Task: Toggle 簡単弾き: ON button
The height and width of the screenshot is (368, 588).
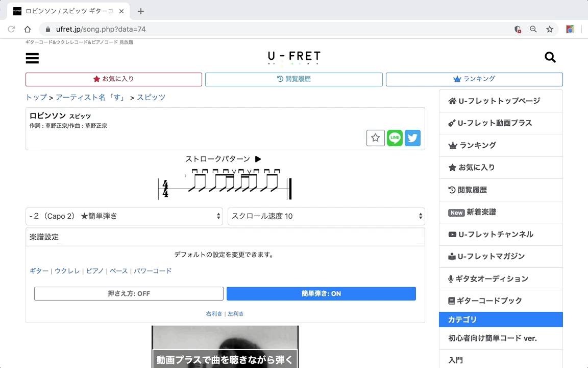Action: pyautogui.click(x=321, y=294)
